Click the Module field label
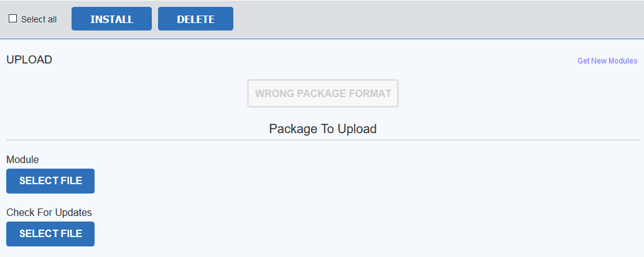Image resolution: width=644 pixels, height=257 pixels. (x=22, y=160)
